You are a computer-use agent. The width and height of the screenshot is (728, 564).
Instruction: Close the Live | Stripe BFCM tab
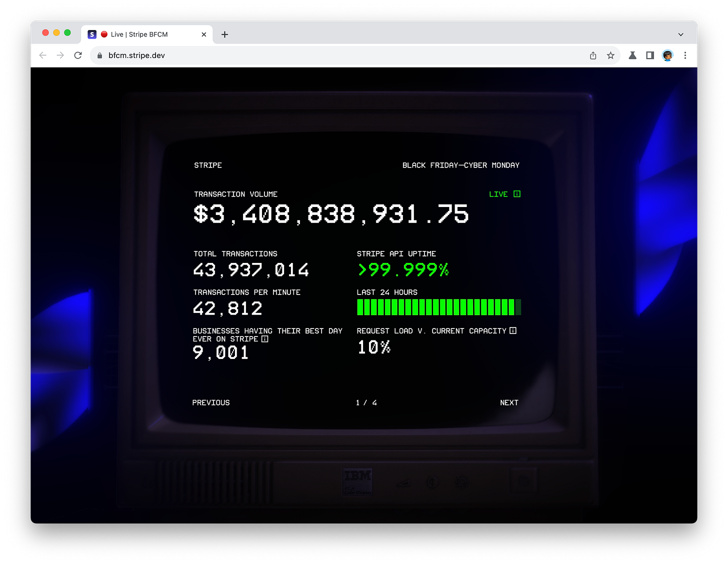204,34
